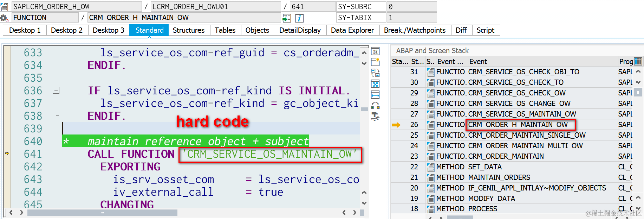This screenshot has width=644, height=219.
Task: Click the navigate icon in stack row 28
Action: (x=430, y=104)
